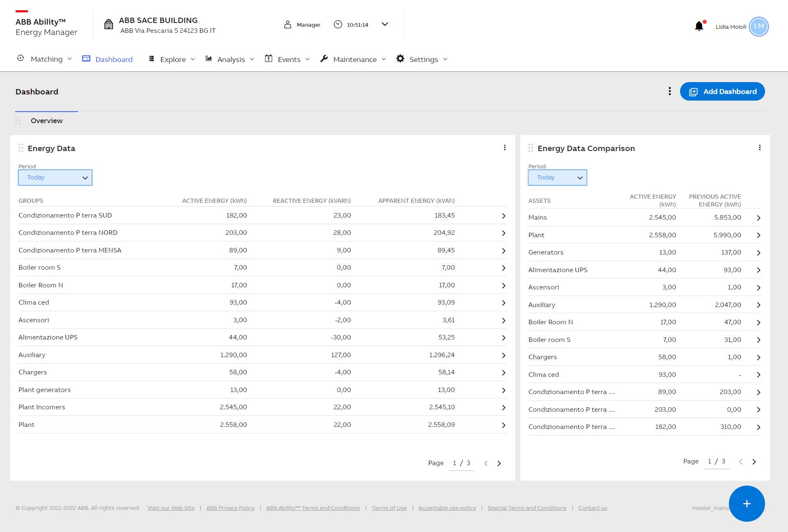788x532 pixels.
Task: Click the GROUPS column header
Action: [x=31, y=201]
